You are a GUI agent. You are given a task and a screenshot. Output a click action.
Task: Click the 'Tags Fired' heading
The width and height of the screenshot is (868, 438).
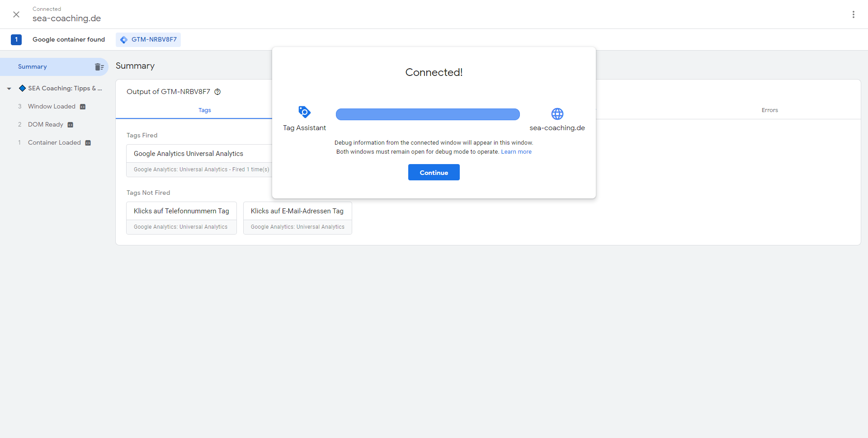(142, 136)
